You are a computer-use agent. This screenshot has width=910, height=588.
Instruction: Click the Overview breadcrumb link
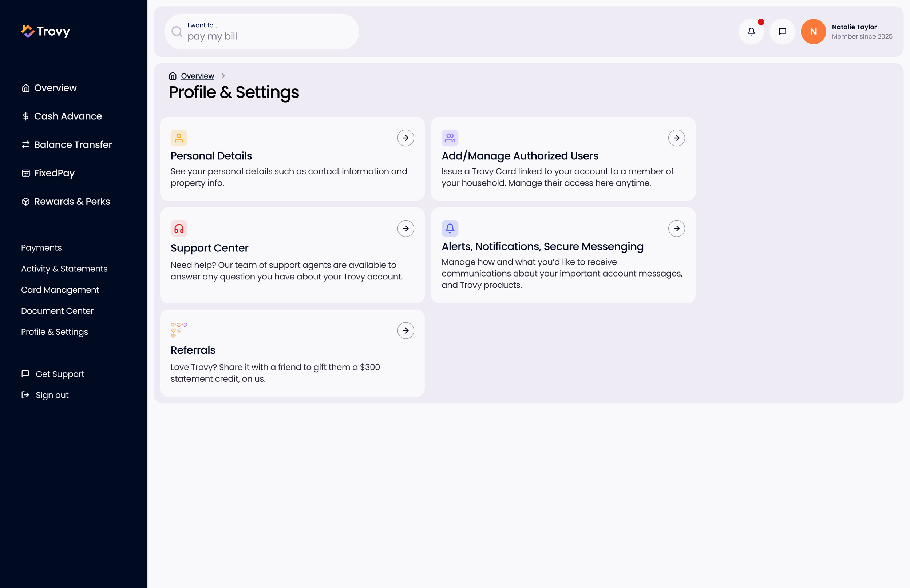click(197, 76)
